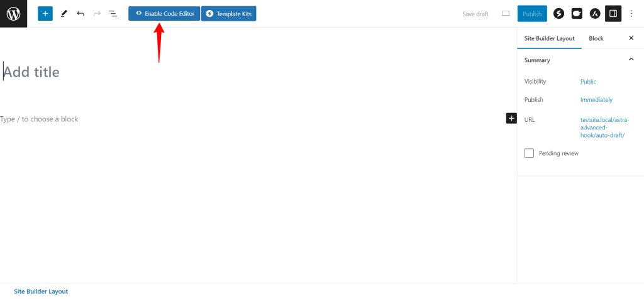Open the Document Overview list icon
The width and height of the screenshot is (644, 299).
click(113, 14)
